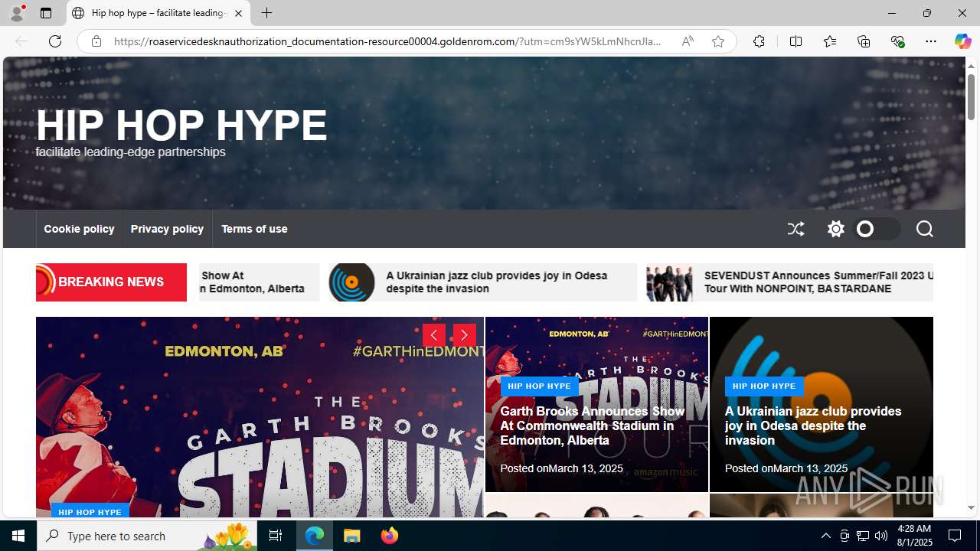This screenshot has height=551, width=980.
Task: Go back to the previous page
Action: [21, 41]
